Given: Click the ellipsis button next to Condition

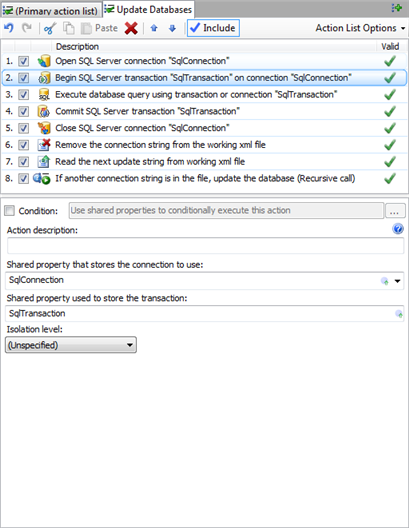Looking at the screenshot, I should (x=395, y=211).
